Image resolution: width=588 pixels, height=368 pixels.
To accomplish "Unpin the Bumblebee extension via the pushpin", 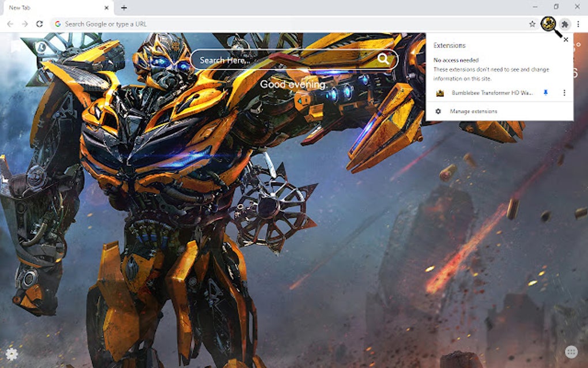I will coord(546,92).
